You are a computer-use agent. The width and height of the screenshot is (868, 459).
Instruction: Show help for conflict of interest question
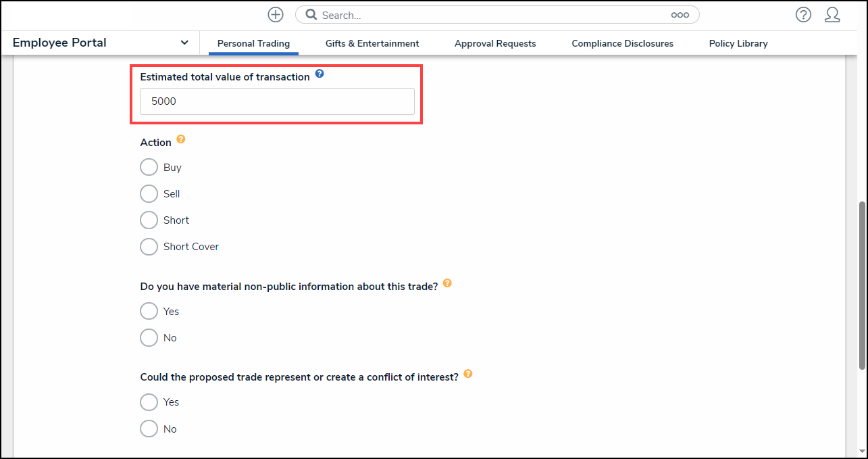[x=467, y=374]
